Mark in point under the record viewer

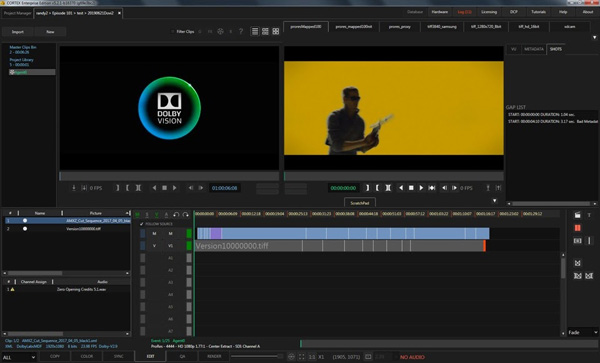pos(368,188)
